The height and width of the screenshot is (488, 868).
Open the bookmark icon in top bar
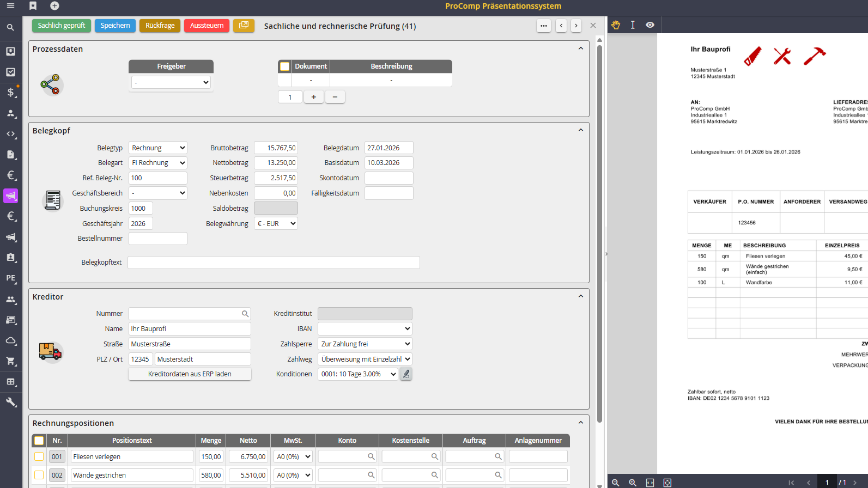(33, 6)
